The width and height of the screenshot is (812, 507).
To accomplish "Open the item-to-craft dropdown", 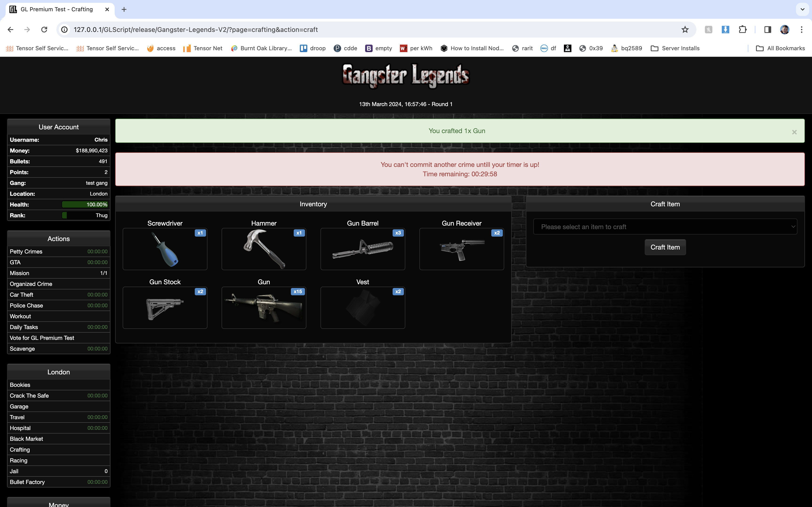I will [665, 227].
